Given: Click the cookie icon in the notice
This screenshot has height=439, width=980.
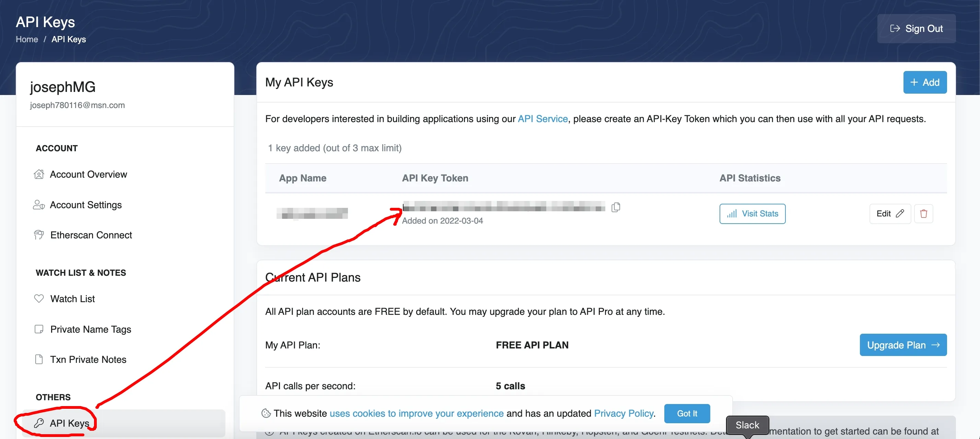Looking at the screenshot, I should tap(266, 413).
